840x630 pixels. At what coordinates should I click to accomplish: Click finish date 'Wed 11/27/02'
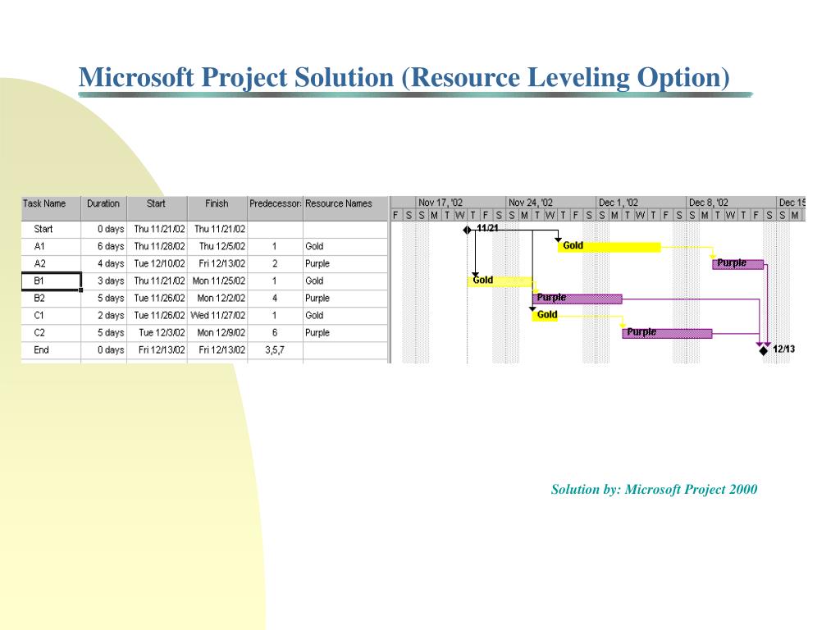coord(217,316)
